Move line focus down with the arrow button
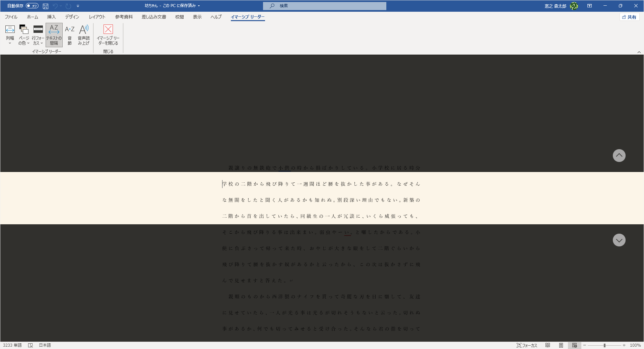This screenshot has height=349, width=644. coord(619,240)
